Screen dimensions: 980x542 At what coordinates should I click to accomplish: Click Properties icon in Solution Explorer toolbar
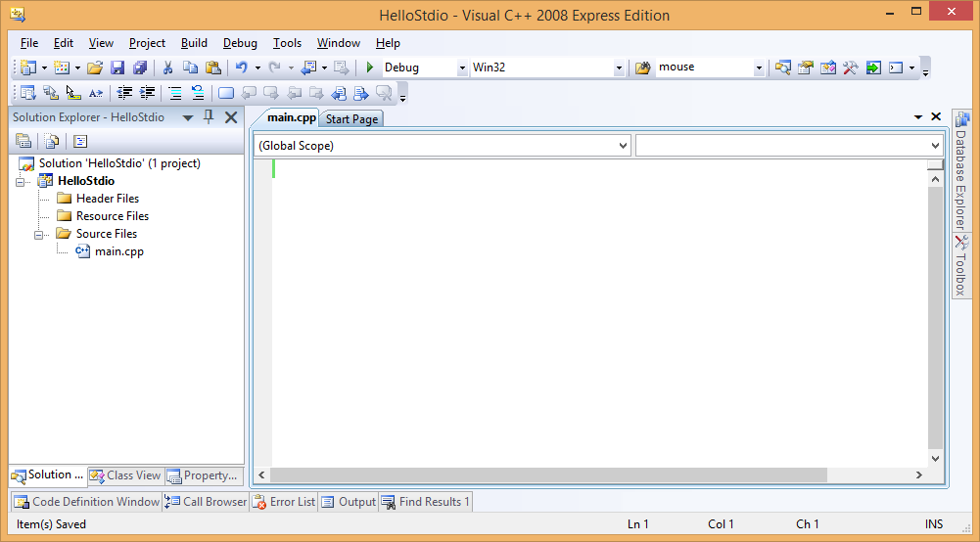pyautogui.click(x=23, y=141)
